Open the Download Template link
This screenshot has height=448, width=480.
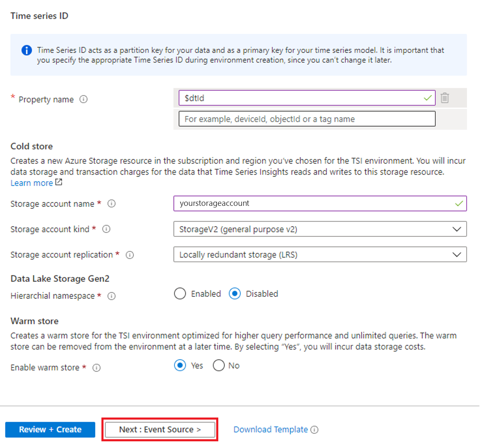click(x=270, y=430)
